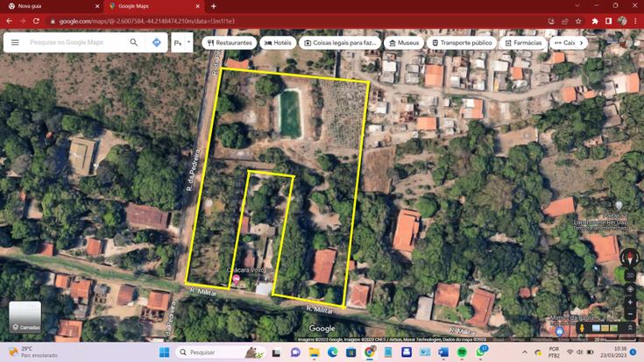Click the taskbar Pesquisar search box
Viewport: 644px width, 362px height.
point(221,352)
